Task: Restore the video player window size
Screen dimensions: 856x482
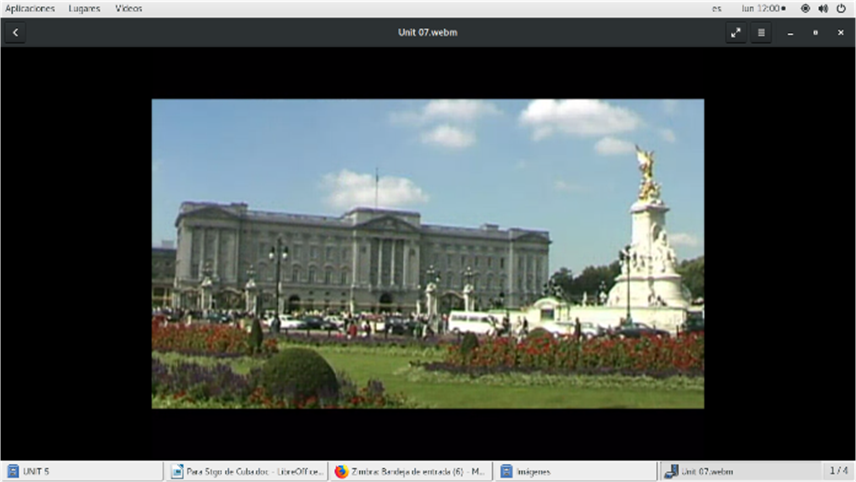Action: [x=815, y=32]
